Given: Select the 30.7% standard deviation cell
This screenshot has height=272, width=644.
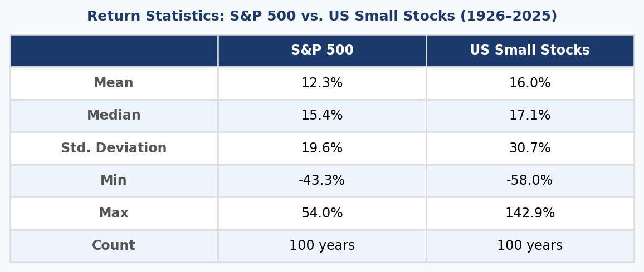Looking at the screenshot, I should point(530,148).
